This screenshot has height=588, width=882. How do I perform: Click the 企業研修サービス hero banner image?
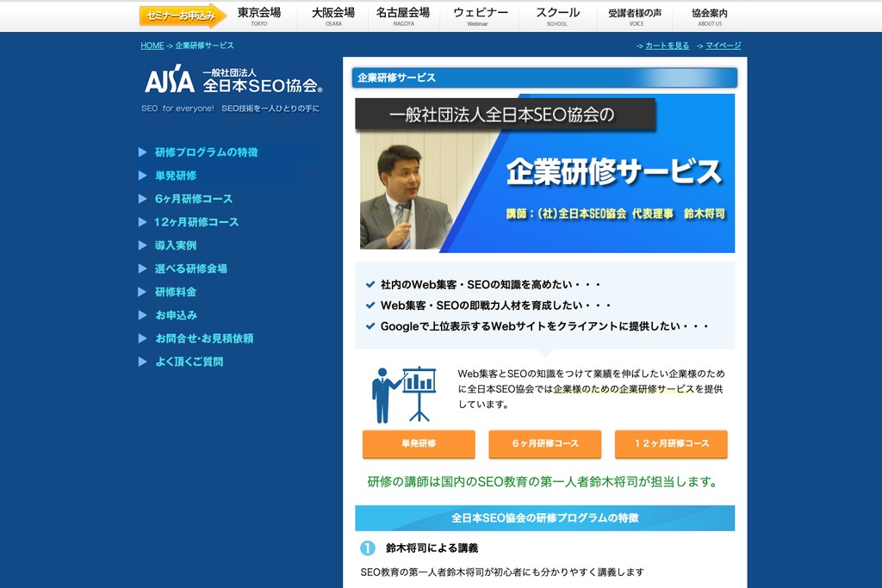544,174
